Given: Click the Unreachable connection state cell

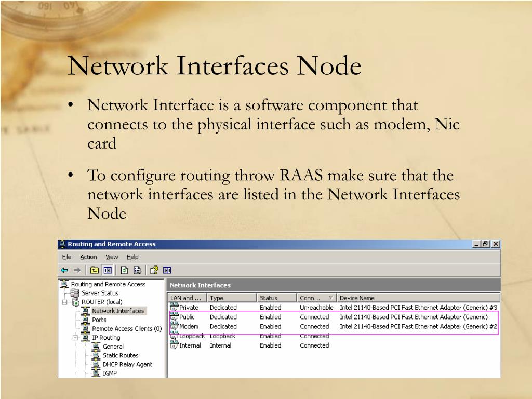Looking at the screenshot, I should [316, 308].
